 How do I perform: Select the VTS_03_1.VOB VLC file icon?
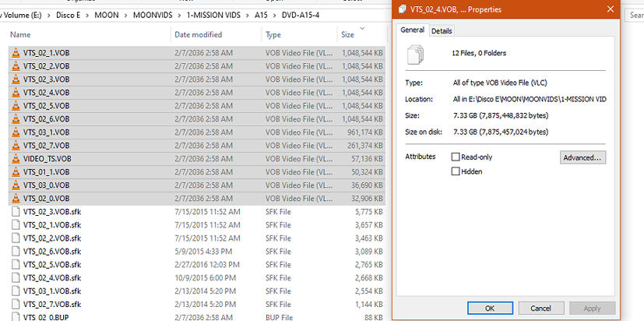[x=15, y=132]
